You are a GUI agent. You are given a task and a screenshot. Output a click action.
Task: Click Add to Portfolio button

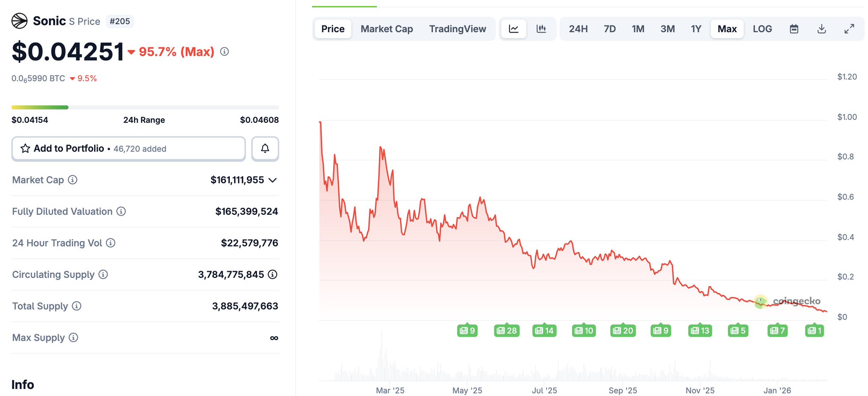click(128, 149)
